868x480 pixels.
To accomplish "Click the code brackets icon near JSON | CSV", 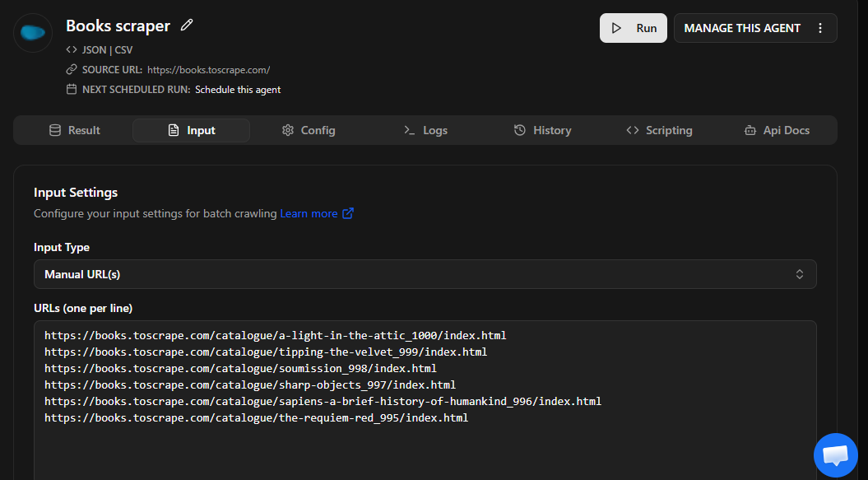I will pyautogui.click(x=72, y=49).
